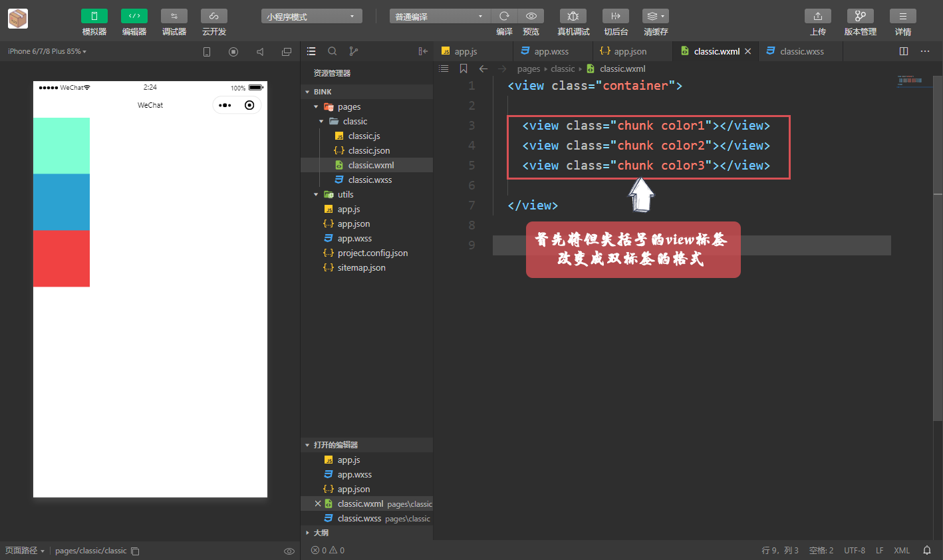The image size is (943, 560).
Task: Open the iPhone 6/7/8 Plus device dropdown
Action: point(47,51)
